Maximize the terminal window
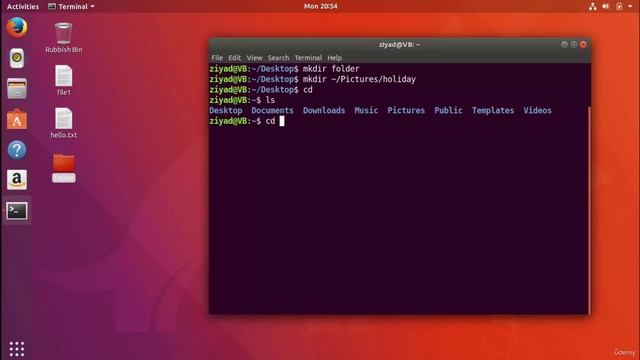The image size is (640, 360). click(573, 44)
